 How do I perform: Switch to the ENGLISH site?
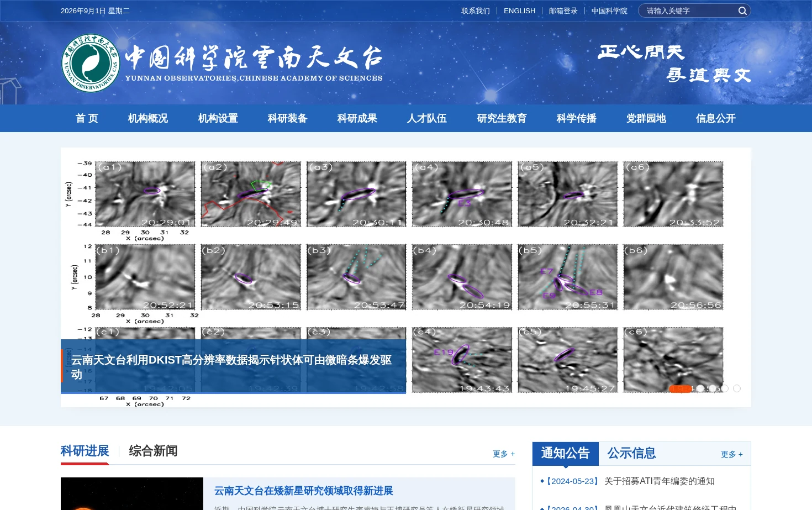(x=519, y=10)
